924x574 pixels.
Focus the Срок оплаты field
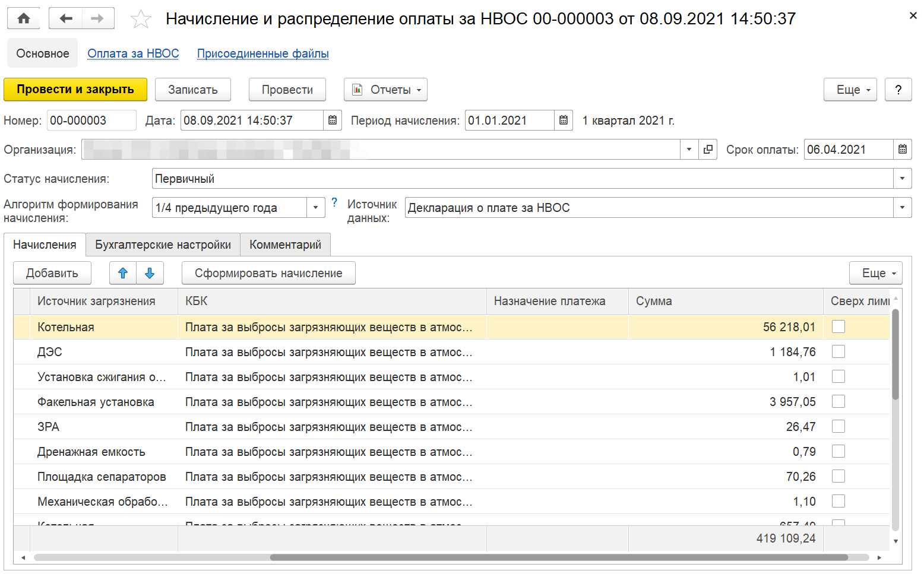point(849,150)
